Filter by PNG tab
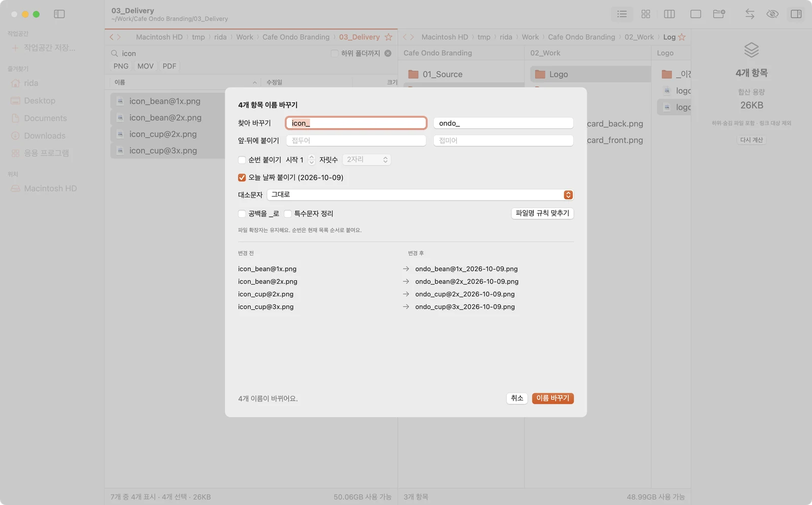 coord(121,66)
